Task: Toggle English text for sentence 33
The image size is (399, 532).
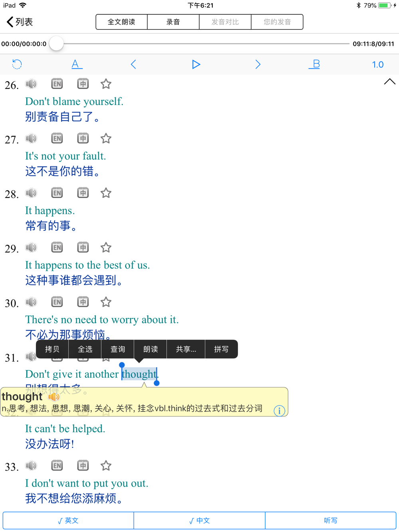Action: coord(57,466)
